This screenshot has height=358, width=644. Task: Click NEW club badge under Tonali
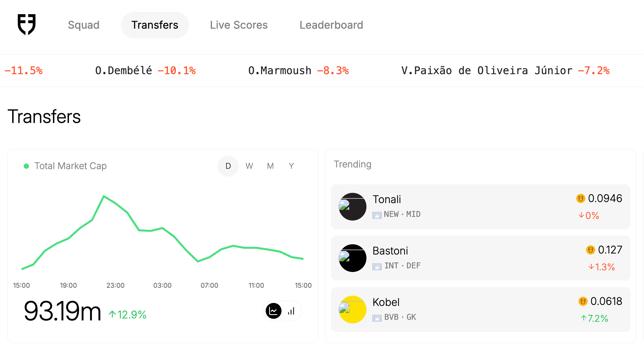[377, 215]
